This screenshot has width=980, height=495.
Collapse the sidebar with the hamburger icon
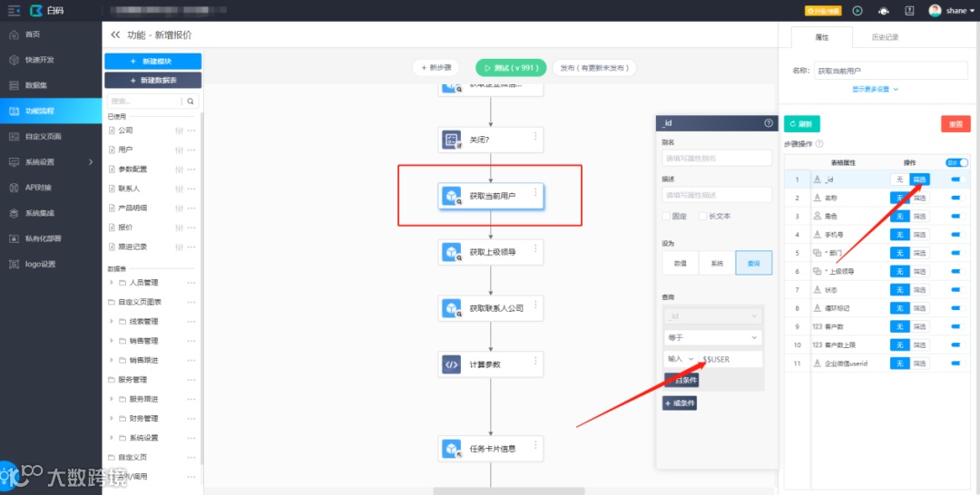(14, 11)
